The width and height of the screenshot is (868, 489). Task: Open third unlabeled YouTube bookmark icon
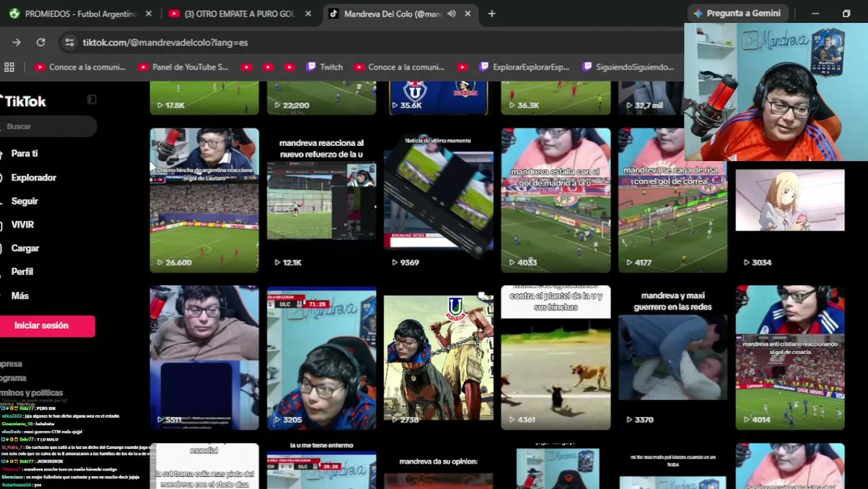tap(290, 67)
